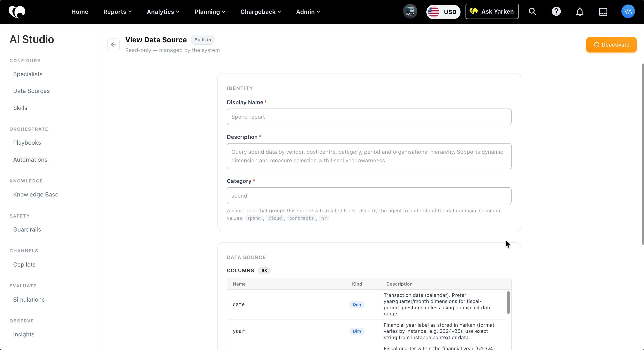Screen dimensions: 644x350
Task: Click the columns count badge 63
Action: pyautogui.click(x=264, y=271)
